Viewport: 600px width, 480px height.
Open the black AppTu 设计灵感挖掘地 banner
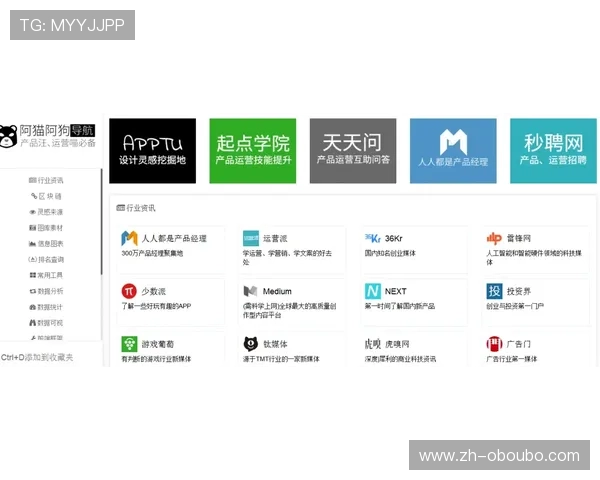pyautogui.click(x=152, y=151)
